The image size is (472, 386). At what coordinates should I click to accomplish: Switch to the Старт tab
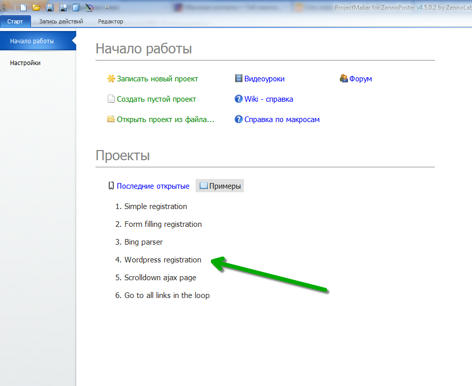tap(15, 21)
